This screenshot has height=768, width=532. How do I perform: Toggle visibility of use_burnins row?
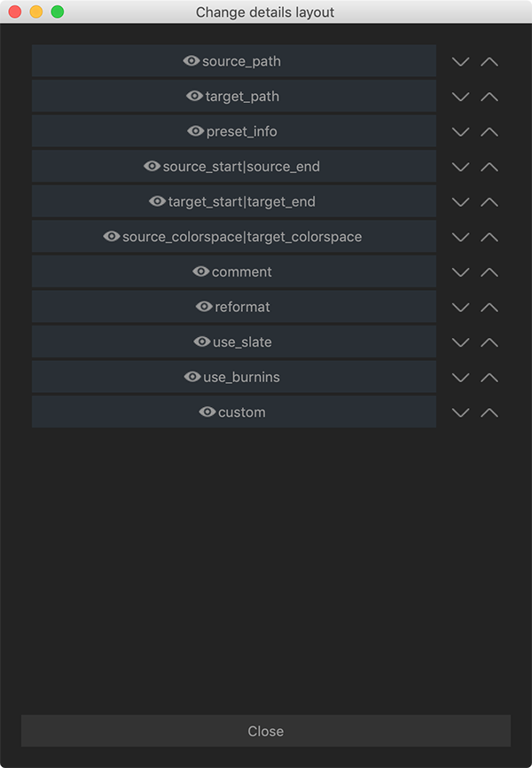tap(192, 377)
